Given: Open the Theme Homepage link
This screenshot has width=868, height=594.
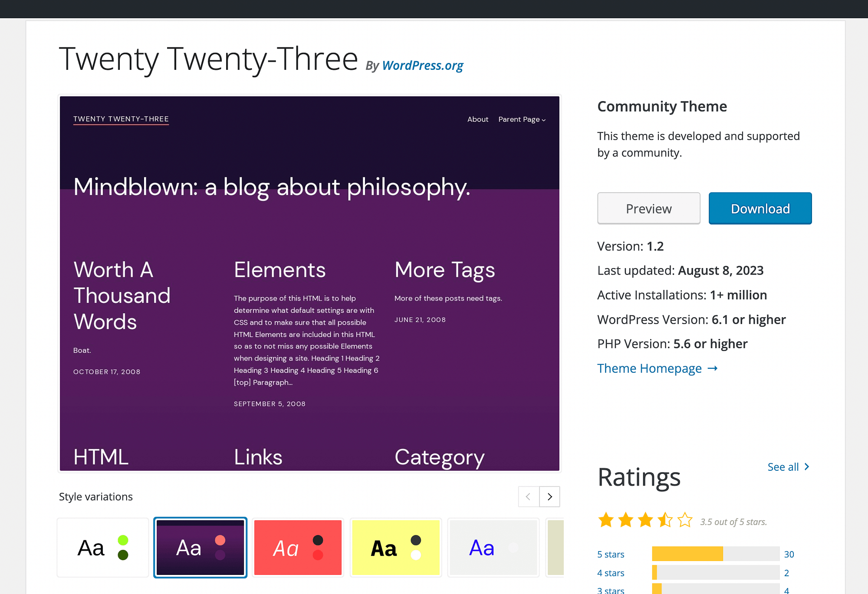Looking at the screenshot, I should click(650, 368).
